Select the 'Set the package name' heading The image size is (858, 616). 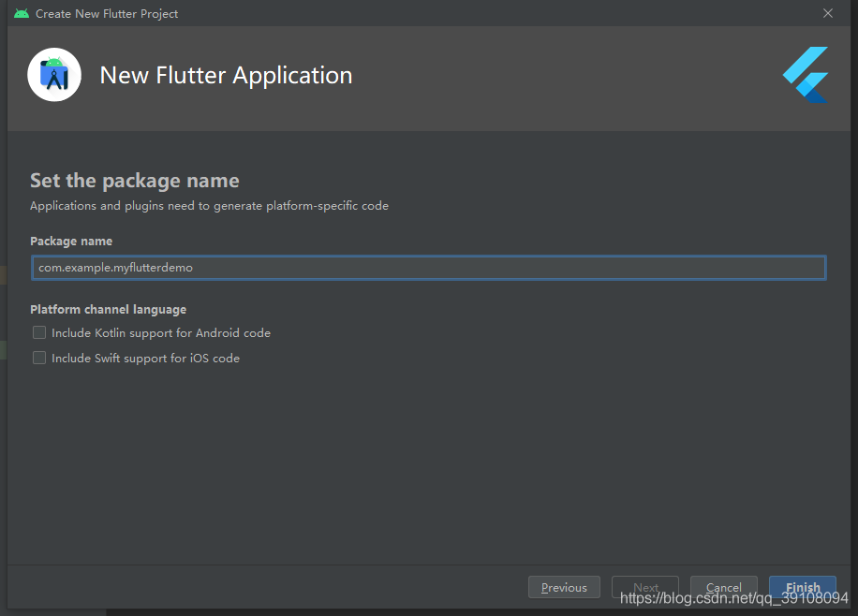click(x=135, y=181)
